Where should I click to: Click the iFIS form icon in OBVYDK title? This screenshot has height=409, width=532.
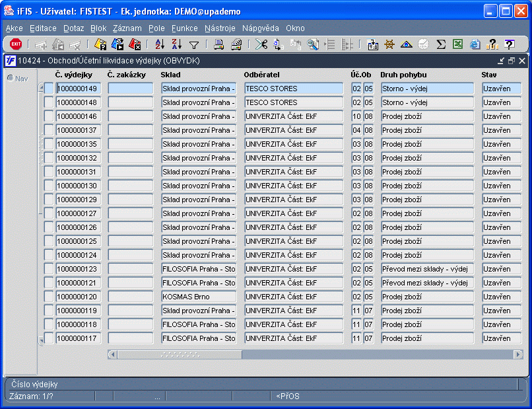click(11, 61)
